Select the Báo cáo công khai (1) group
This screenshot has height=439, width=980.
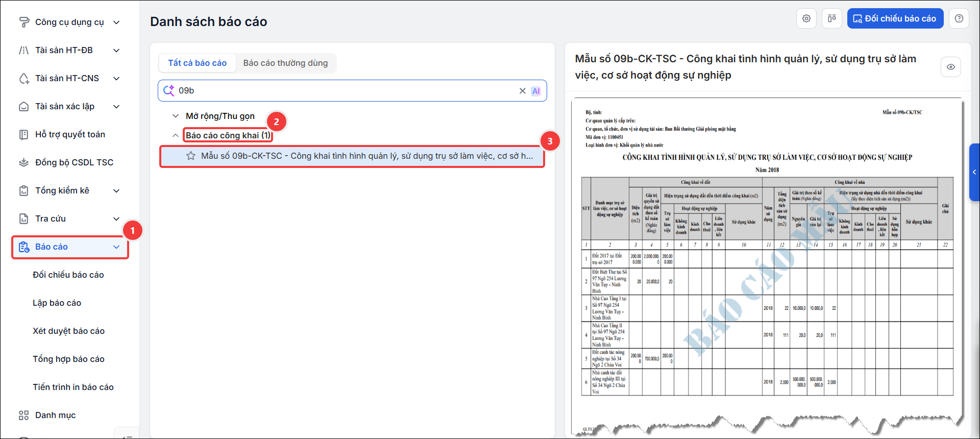[x=228, y=135]
